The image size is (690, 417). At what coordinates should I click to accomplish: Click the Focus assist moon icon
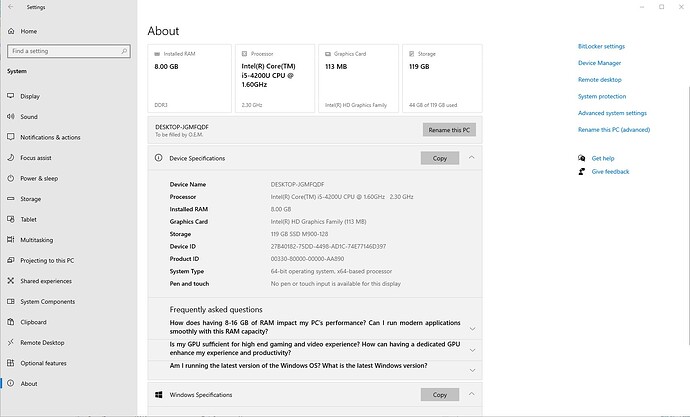(10, 158)
